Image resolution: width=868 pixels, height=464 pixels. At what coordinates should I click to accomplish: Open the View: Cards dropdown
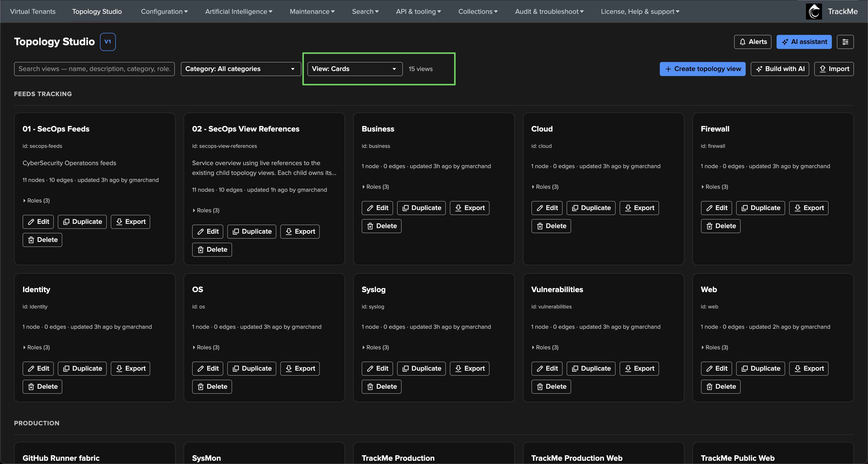pos(354,69)
